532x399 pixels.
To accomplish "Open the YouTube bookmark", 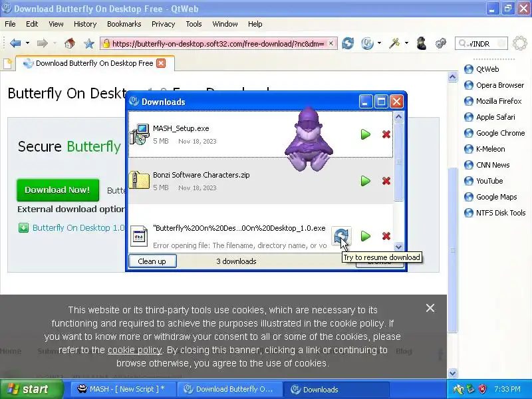I will pos(483,181).
